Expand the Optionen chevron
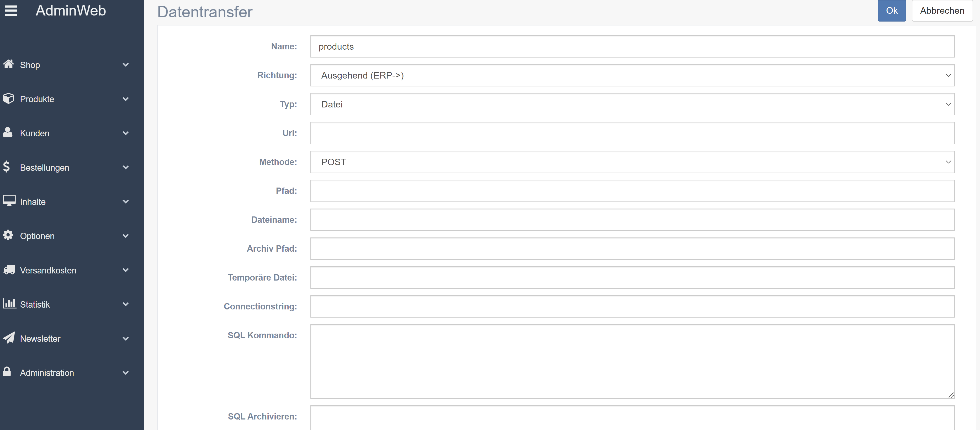 click(x=125, y=236)
